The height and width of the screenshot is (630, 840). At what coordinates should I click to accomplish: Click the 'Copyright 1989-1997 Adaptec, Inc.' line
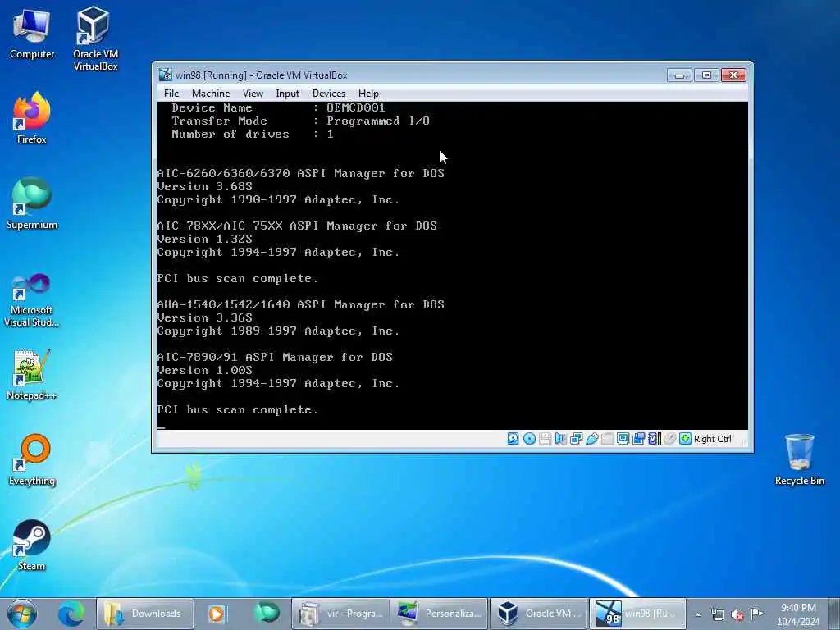click(279, 331)
